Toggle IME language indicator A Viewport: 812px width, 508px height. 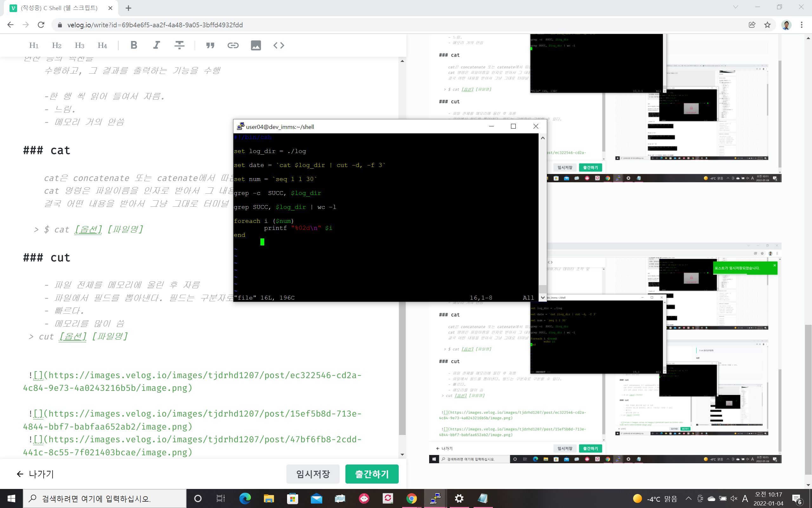pos(745,498)
